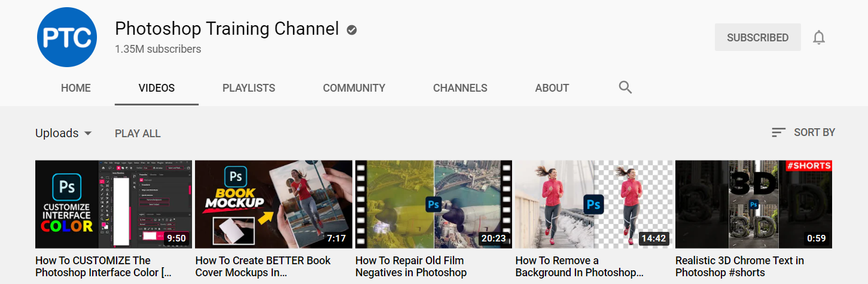Open 'How To Repair Old Film Negatives' title
The width and height of the screenshot is (868, 284).
pos(411,267)
